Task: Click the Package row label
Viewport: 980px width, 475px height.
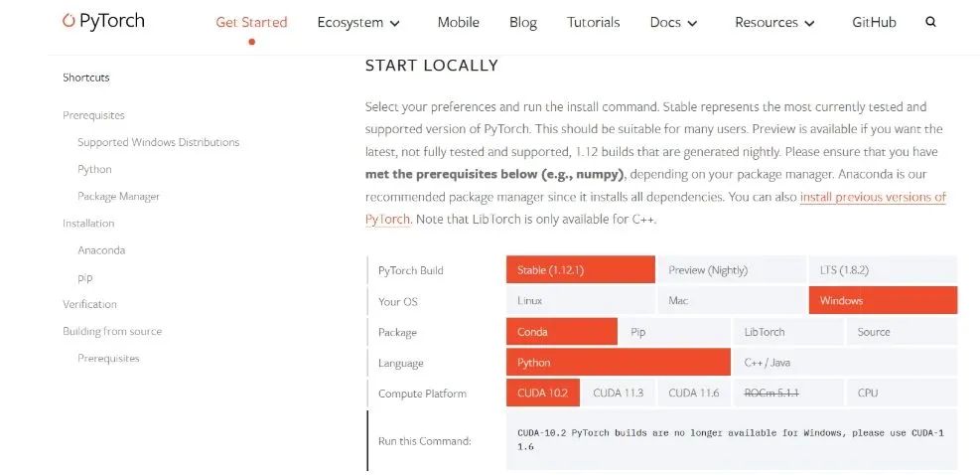Action: [x=397, y=332]
